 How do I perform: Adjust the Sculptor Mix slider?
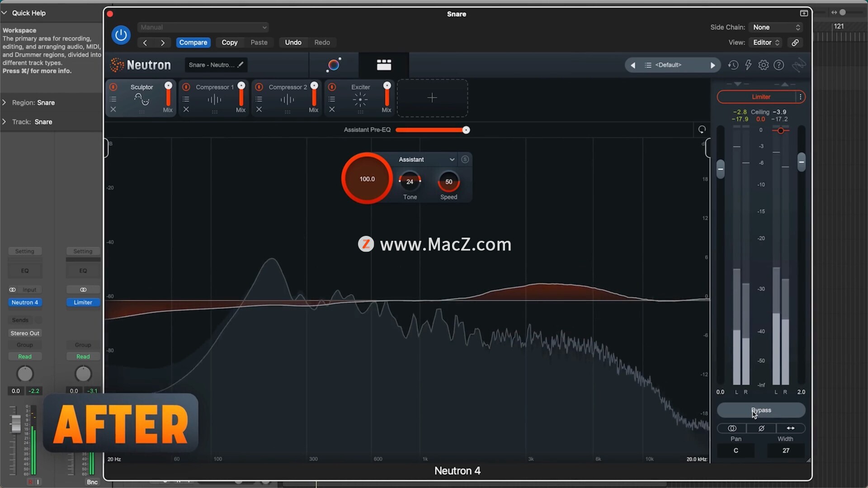[x=168, y=95]
